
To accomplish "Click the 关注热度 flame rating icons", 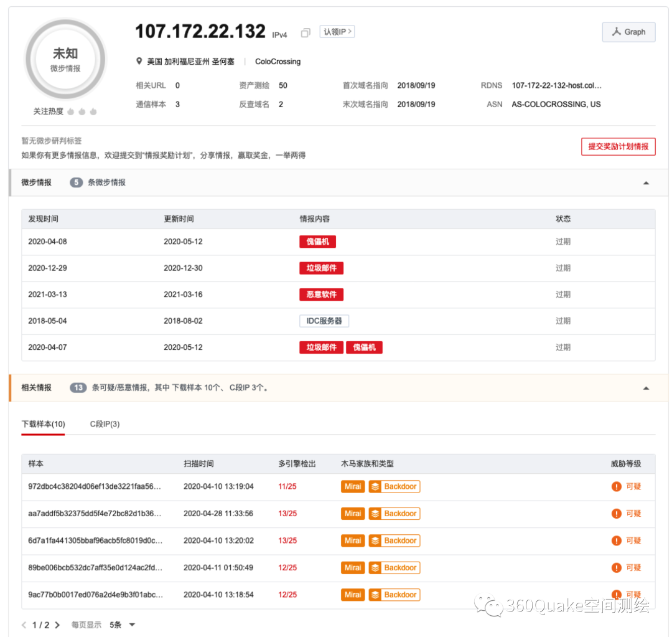I will pyautogui.click(x=82, y=111).
